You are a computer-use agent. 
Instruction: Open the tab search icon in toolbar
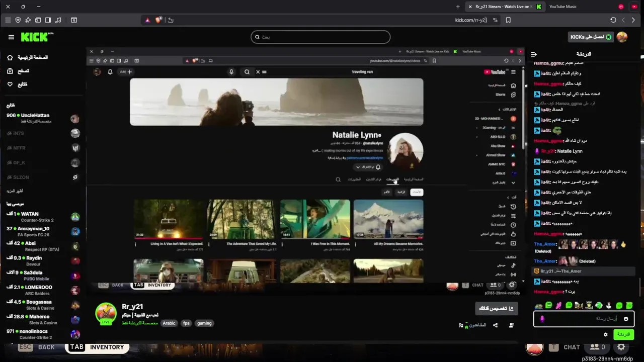pos(74,20)
